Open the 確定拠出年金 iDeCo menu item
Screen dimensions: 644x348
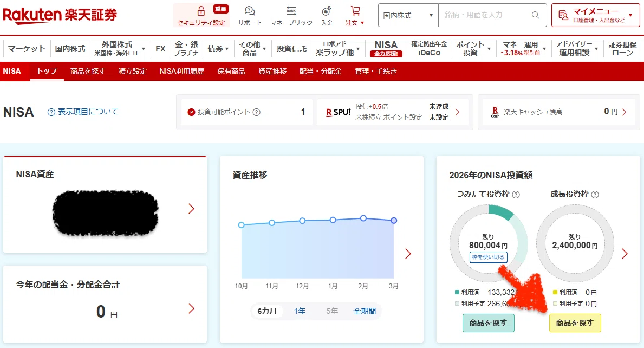[x=429, y=48]
